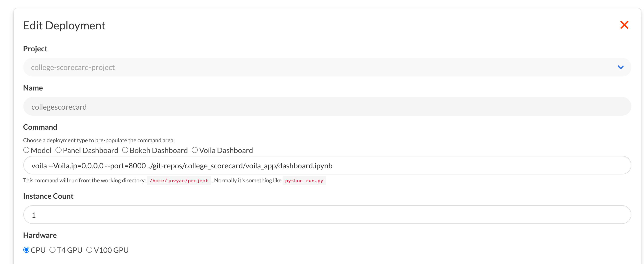644x264 pixels.
Task: Click the /home/jovyan/project path snippet
Action: point(179,181)
